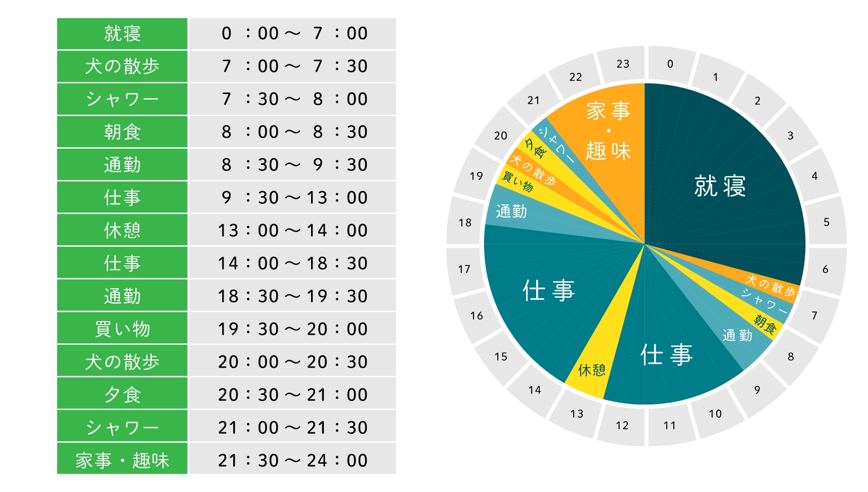The width and height of the screenshot is (868, 492).
Task: Select the orange 家事・趣味 pie slice
Action: pyautogui.click(x=609, y=131)
